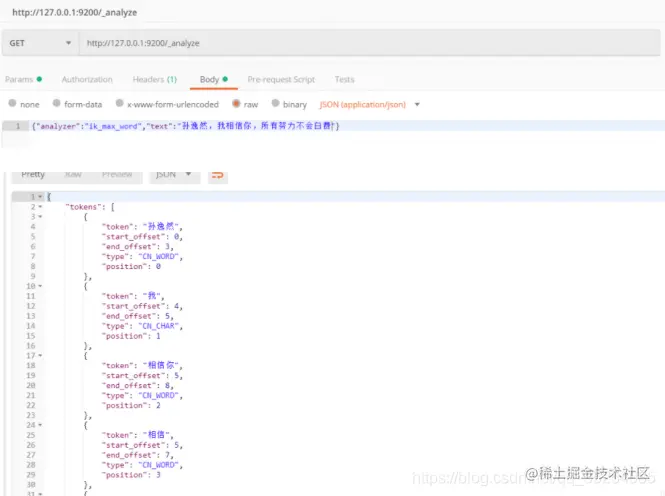The width and height of the screenshot is (665, 496).
Task: Collapse the token object at line 24
Action: pos(40,425)
